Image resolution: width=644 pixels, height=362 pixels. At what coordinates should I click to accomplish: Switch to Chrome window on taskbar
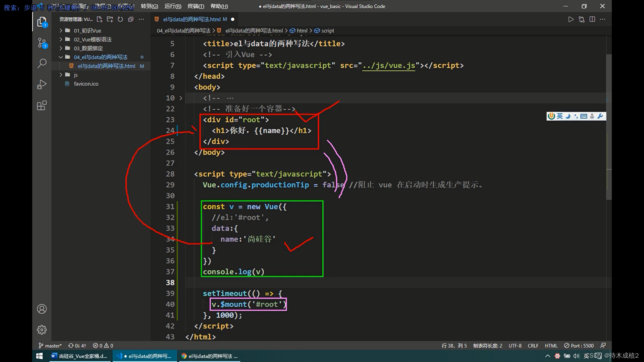210,356
